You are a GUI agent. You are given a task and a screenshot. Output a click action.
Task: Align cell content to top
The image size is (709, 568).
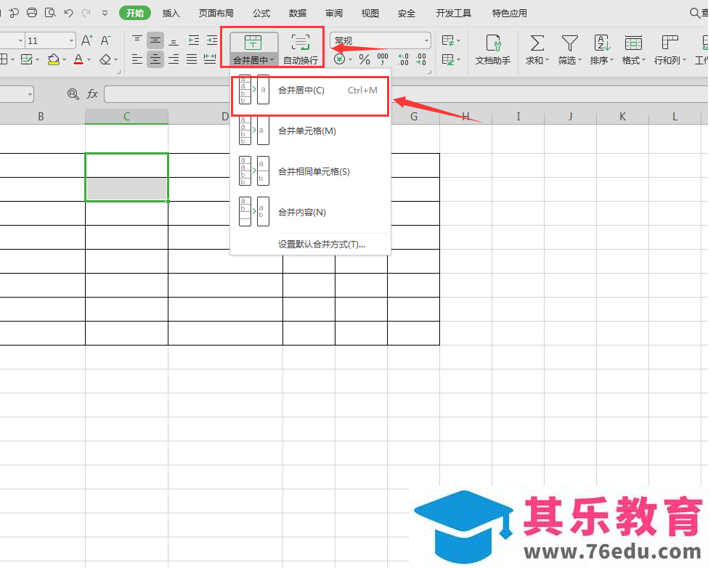(137, 41)
